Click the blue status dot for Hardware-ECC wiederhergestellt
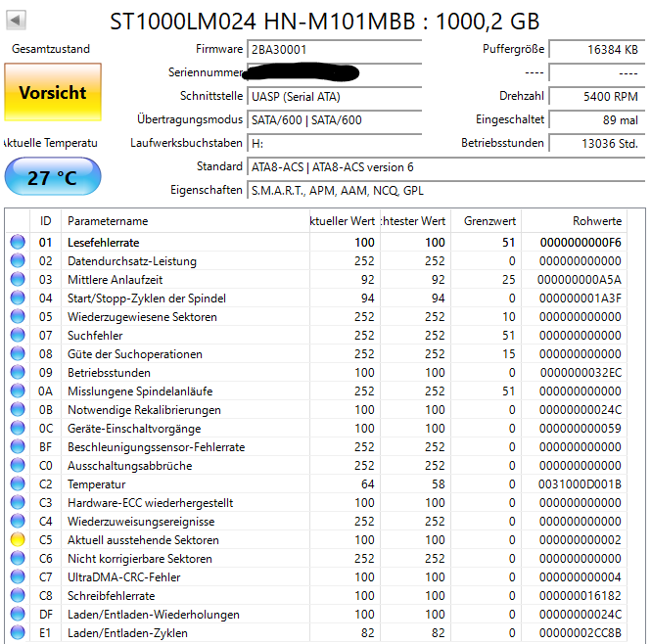Viewport: 651px width, 644px height. pos(18,502)
